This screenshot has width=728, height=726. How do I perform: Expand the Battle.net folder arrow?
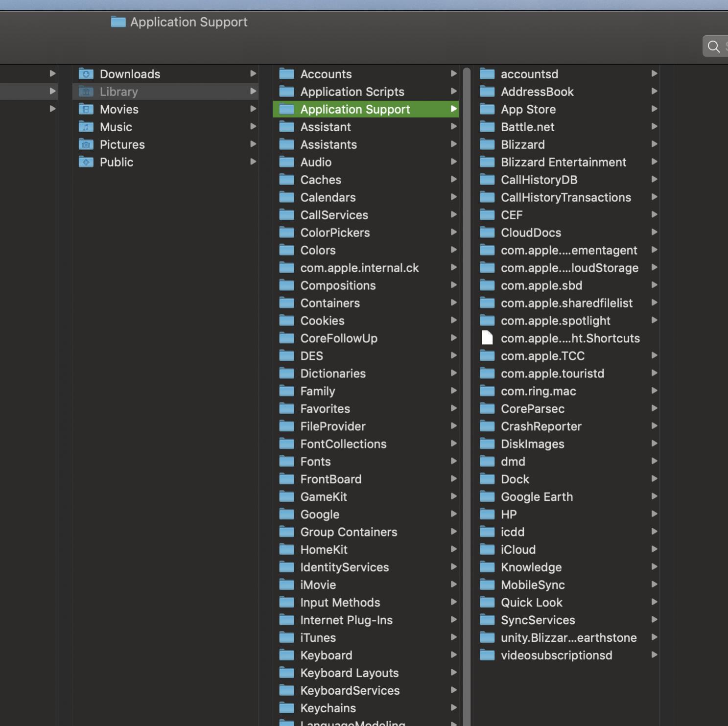(654, 127)
